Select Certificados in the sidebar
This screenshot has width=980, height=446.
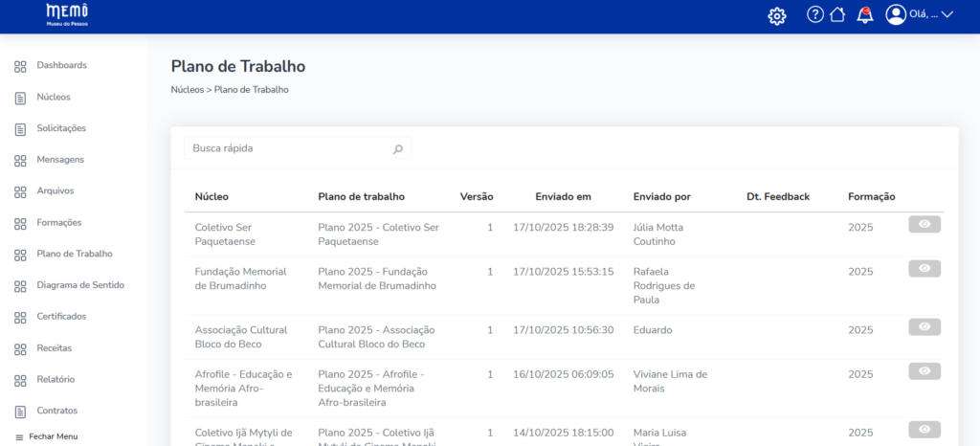click(61, 317)
